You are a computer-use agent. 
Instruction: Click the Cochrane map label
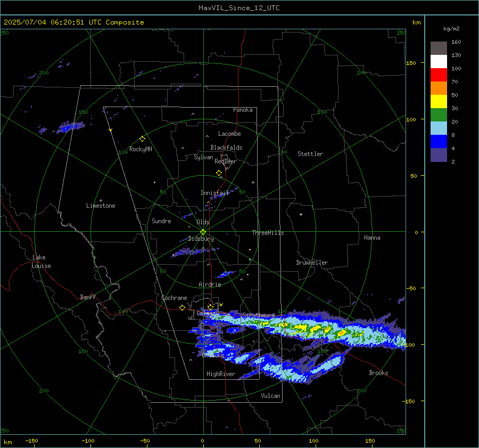tap(174, 298)
